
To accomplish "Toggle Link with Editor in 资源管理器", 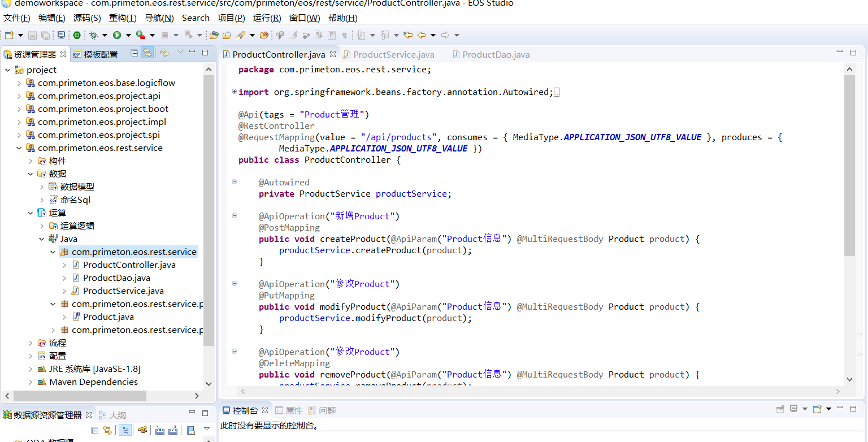I will click(x=147, y=53).
